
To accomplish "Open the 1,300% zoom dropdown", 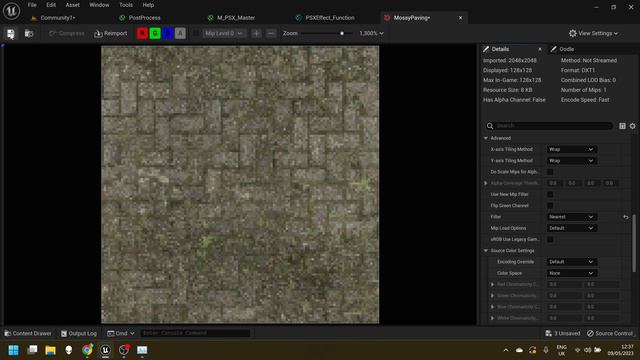I will pyautogui.click(x=371, y=33).
